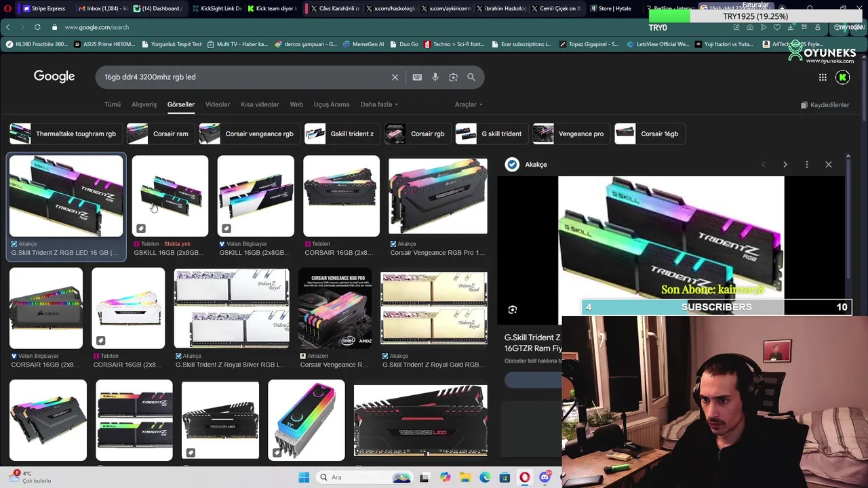
Task: Click the Google search query input field
Action: (244, 77)
